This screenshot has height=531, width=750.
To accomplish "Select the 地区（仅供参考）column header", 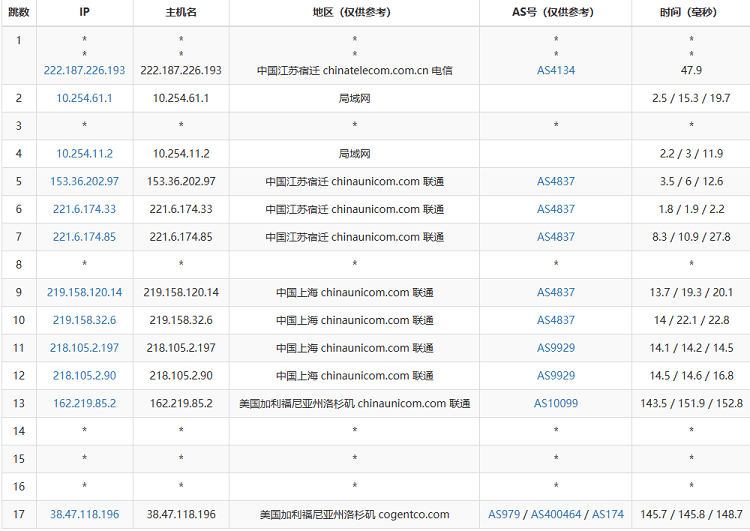I will click(x=354, y=12).
